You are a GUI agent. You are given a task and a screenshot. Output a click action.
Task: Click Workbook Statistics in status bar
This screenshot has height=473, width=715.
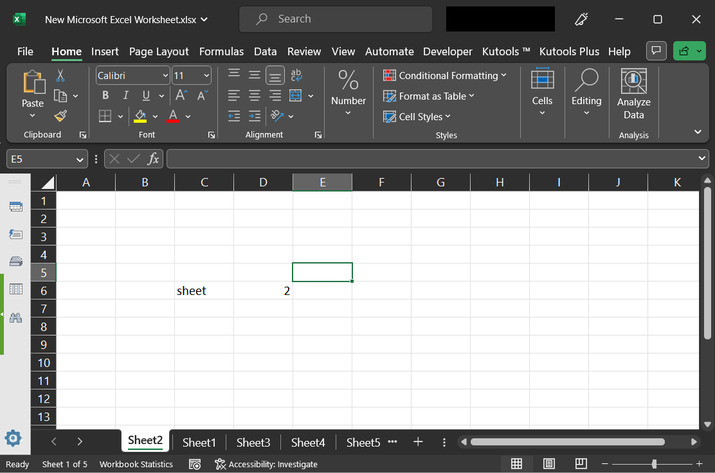(x=136, y=464)
